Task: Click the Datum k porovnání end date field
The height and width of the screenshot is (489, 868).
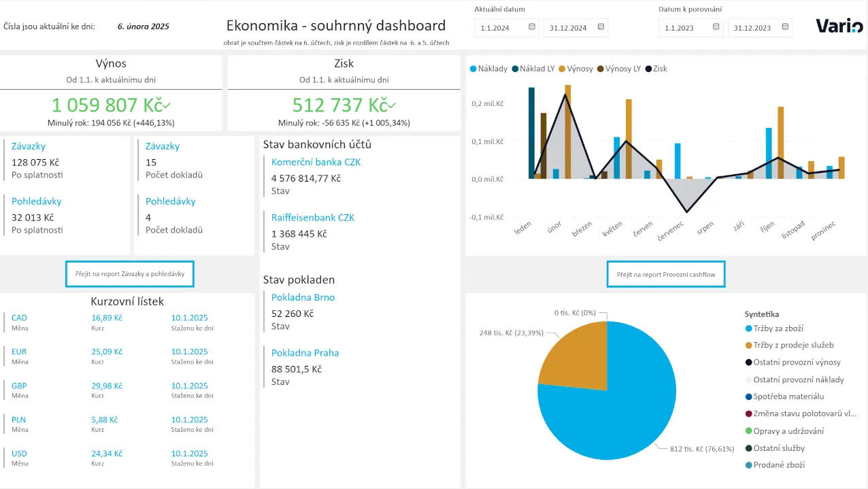Action: tap(752, 28)
